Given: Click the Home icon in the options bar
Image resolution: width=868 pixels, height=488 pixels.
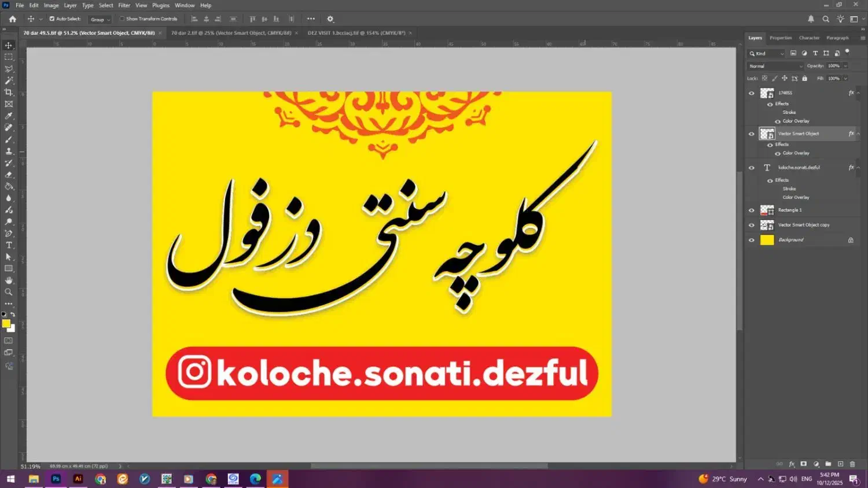Looking at the screenshot, I should coord(12,19).
